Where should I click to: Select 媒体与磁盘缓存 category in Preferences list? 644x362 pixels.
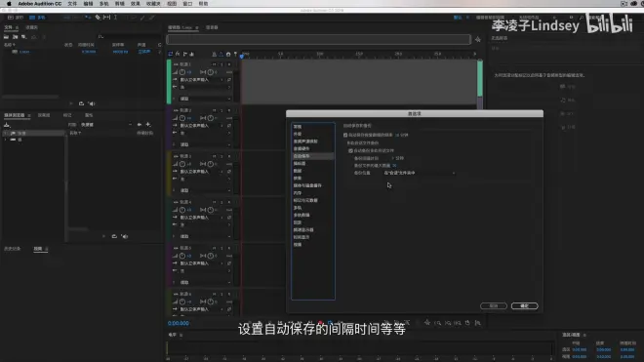[x=312, y=185]
